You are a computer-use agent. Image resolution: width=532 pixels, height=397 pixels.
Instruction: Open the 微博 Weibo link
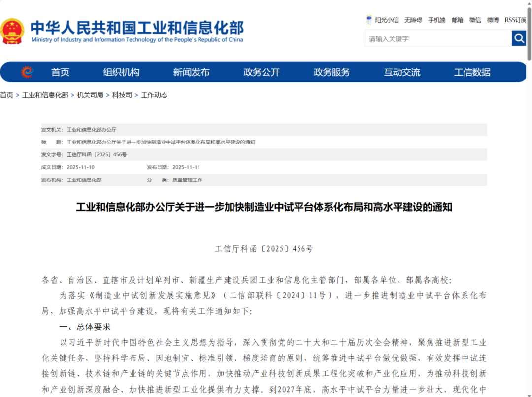click(492, 20)
